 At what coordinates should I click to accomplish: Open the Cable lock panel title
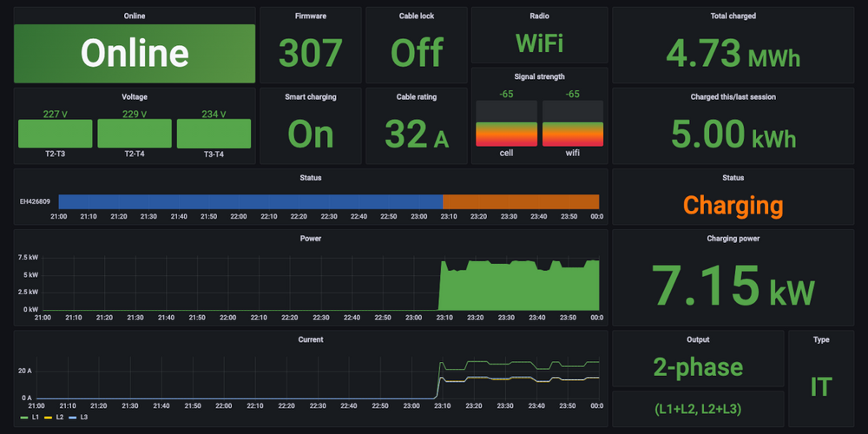pyautogui.click(x=417, y=16)
